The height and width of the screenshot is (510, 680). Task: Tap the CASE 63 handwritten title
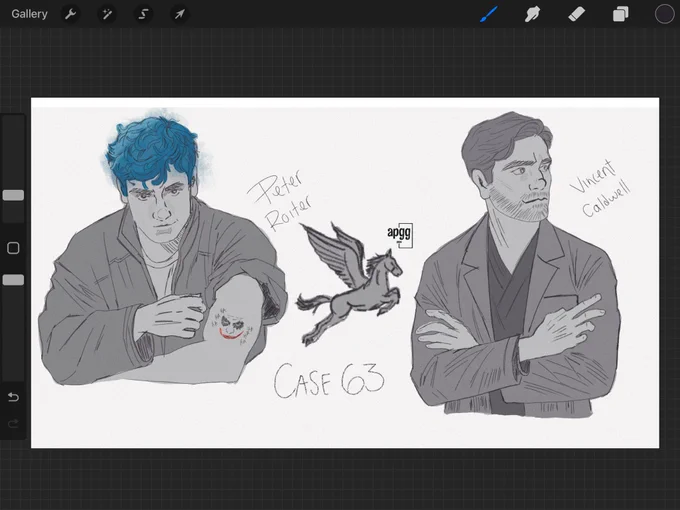coord(329,380)
